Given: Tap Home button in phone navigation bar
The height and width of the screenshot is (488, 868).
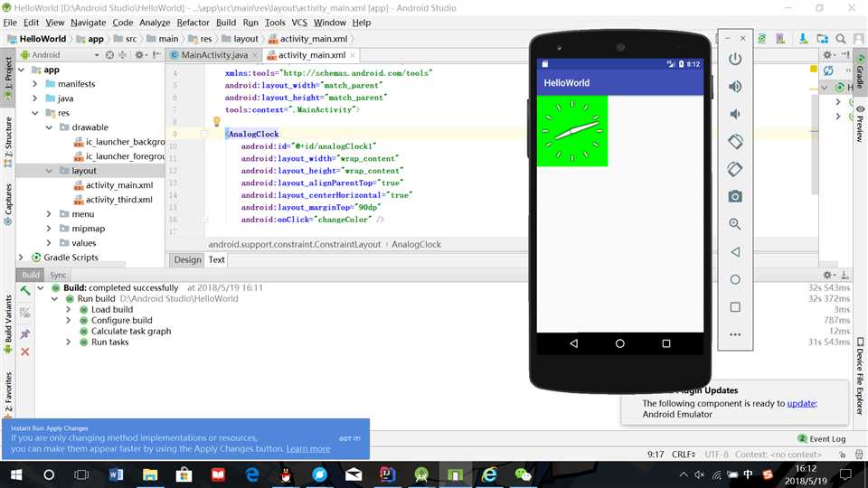Looking at the screenshot, I should (620, 343).
